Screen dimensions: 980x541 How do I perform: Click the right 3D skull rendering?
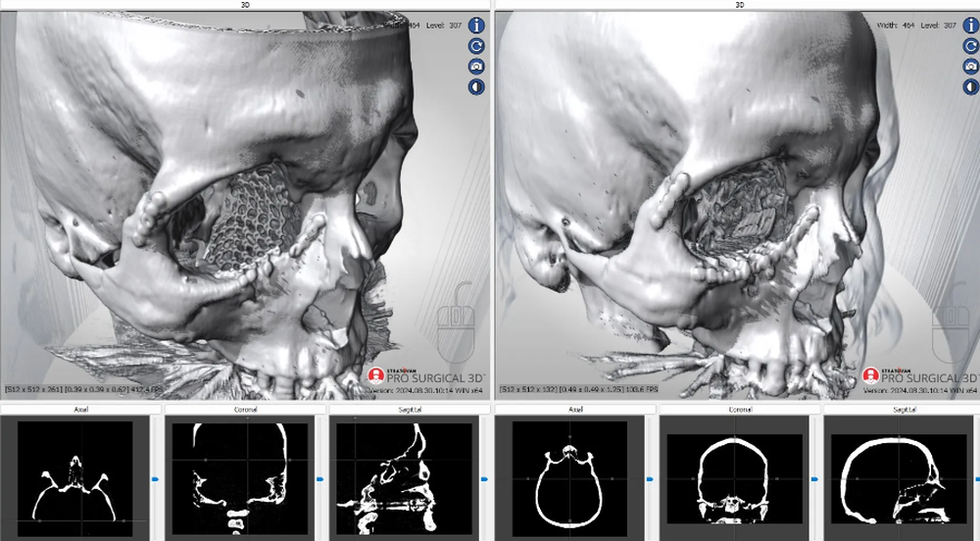[738, 205]
